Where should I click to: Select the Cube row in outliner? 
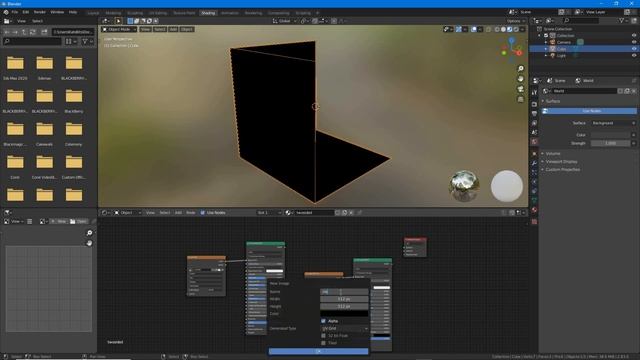584,49
